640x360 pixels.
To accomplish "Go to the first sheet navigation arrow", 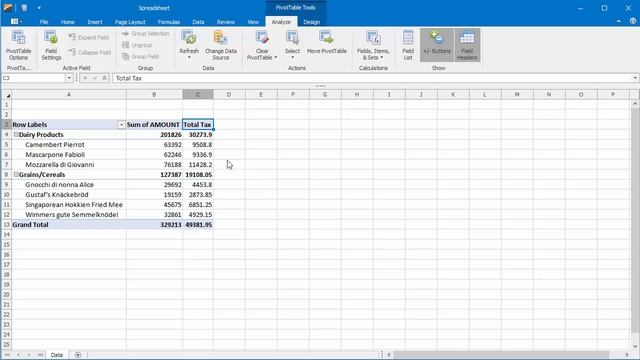I will coord(7,355).
